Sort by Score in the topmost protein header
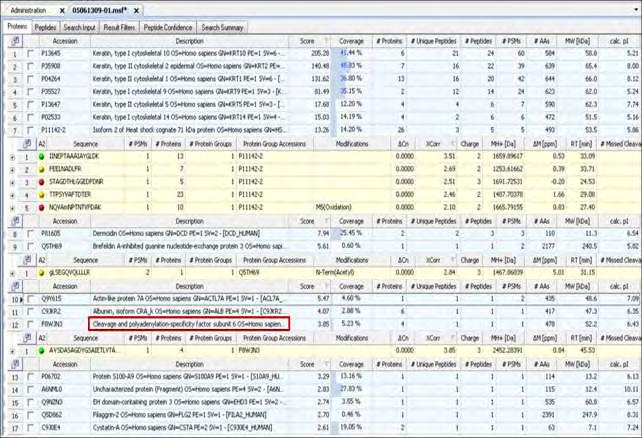642x438 pixels. point(309,41)
